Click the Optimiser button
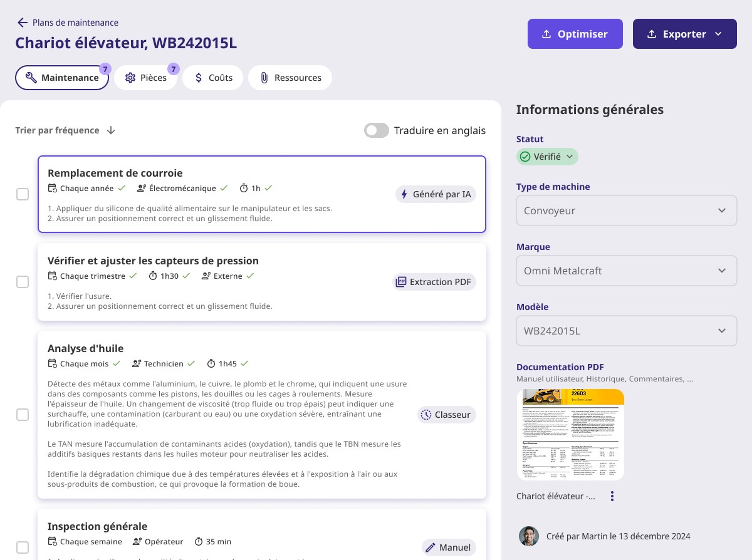Screen dimensions: 752x560 click(575, 34)
